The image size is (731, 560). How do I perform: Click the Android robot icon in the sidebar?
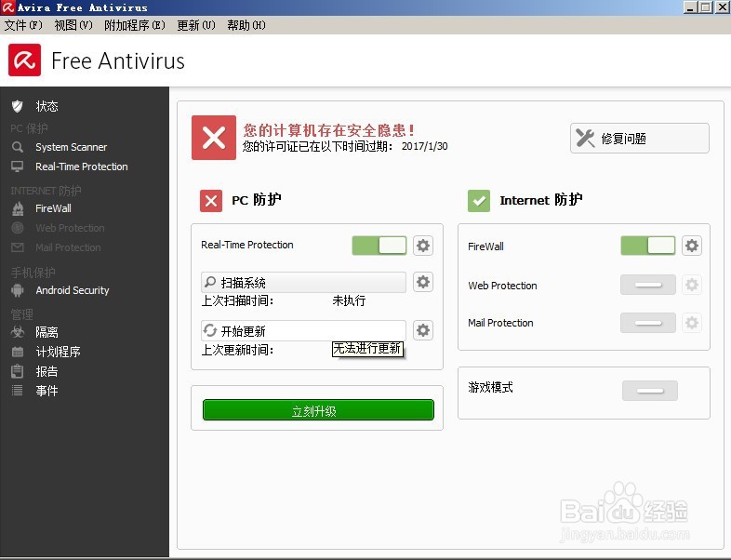(18, 290)
